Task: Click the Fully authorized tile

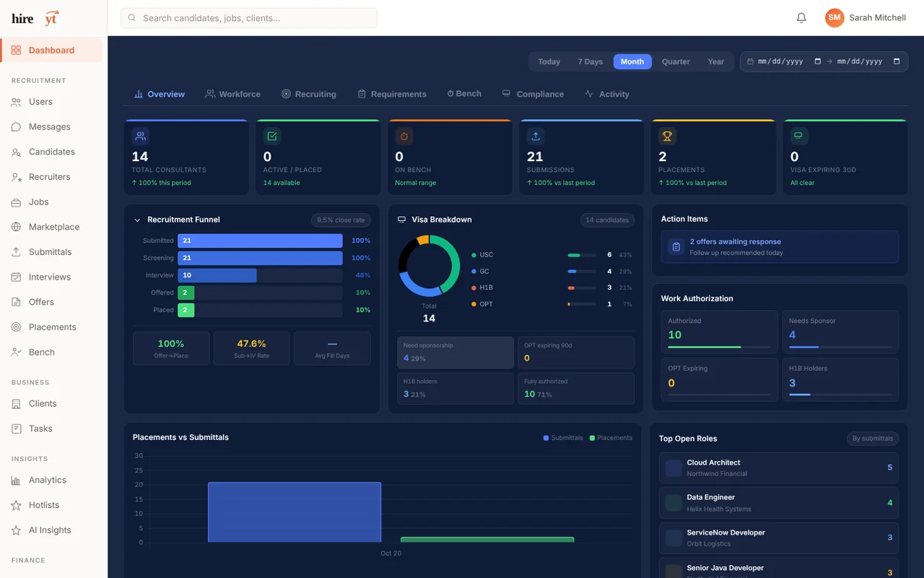Action: pos(576,389)
